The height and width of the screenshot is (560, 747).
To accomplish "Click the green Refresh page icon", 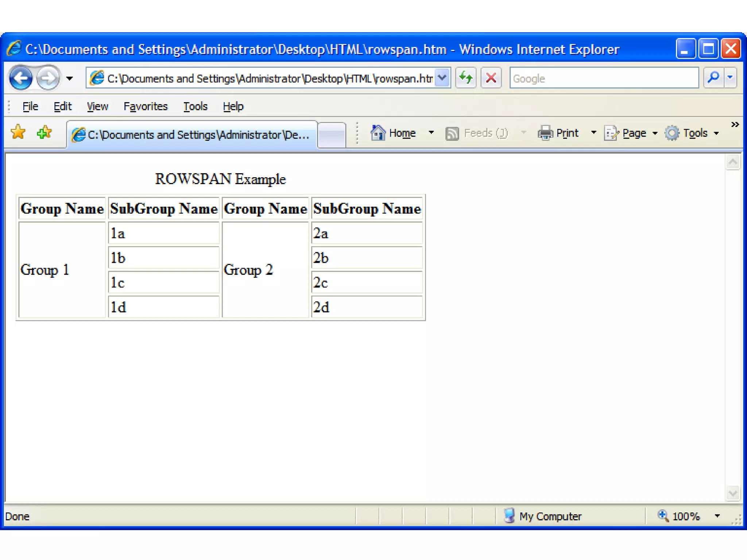I will pyautogui.click(x=466, y=78).
